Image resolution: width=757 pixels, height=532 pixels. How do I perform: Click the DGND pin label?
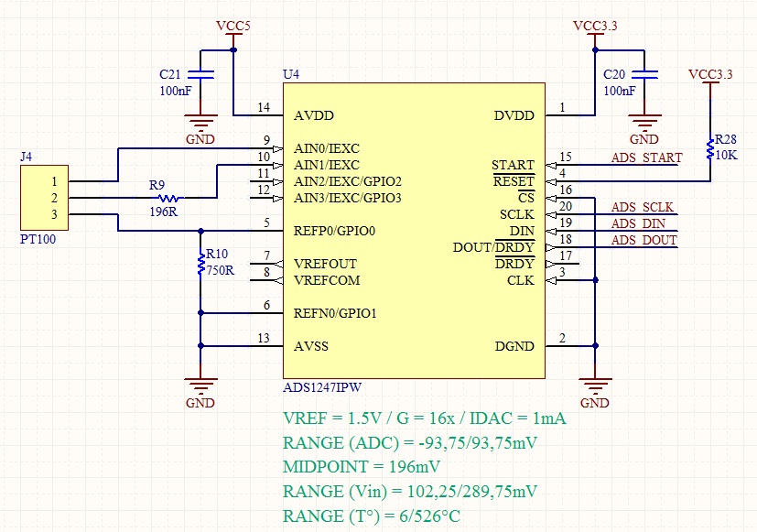(514, 346)
